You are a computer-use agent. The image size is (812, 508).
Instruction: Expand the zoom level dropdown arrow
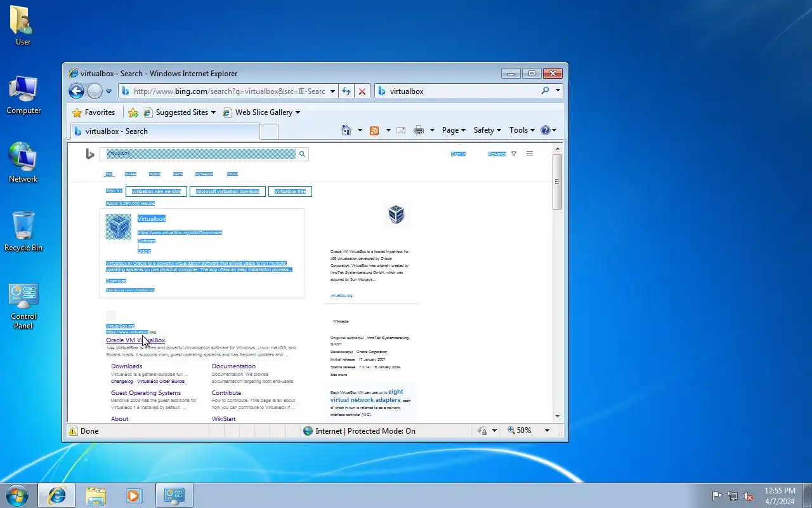[547, 431]
